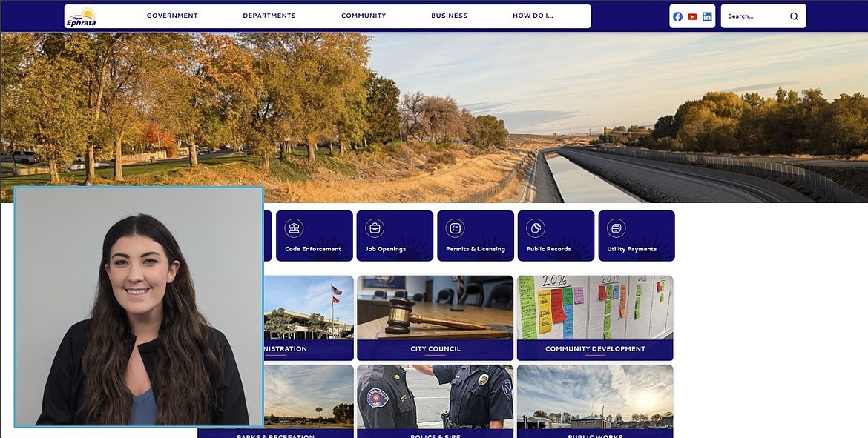Click the Public Records icon

536,228
